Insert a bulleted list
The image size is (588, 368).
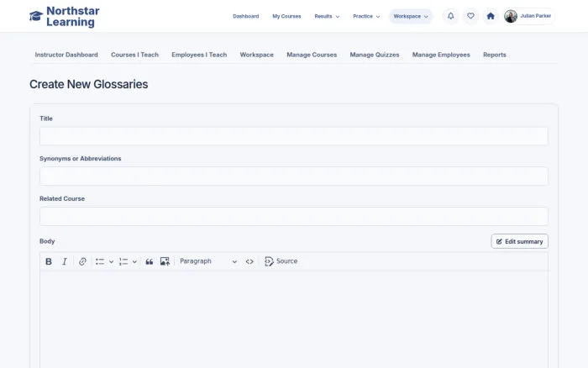pyautogui.click(x=100, y=261)
